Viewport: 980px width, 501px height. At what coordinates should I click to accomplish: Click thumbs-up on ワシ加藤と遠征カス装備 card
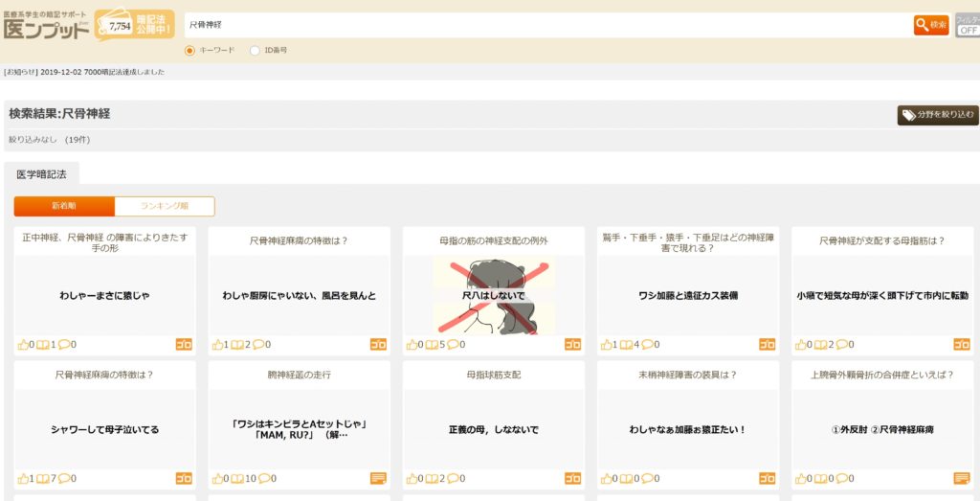pos(607,345)
